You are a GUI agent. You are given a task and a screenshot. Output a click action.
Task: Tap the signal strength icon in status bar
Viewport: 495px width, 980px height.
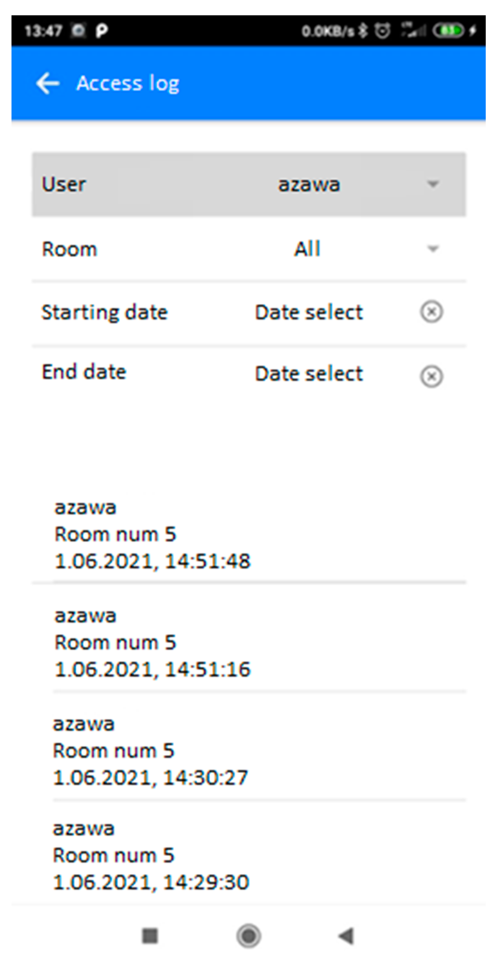pyautogui.click(x=413, y=30)
